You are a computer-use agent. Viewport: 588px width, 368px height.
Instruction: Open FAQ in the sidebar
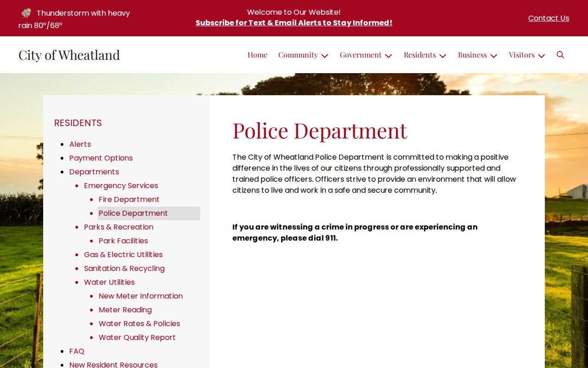tap(77, 351)
